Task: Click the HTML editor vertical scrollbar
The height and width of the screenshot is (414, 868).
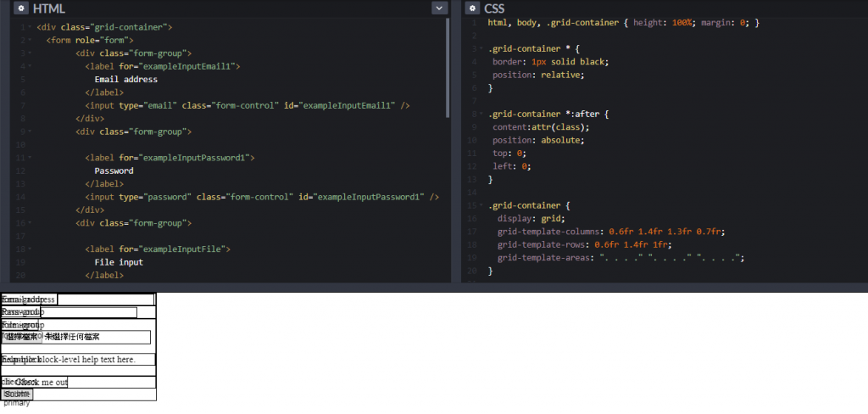Action: point(448,68)
